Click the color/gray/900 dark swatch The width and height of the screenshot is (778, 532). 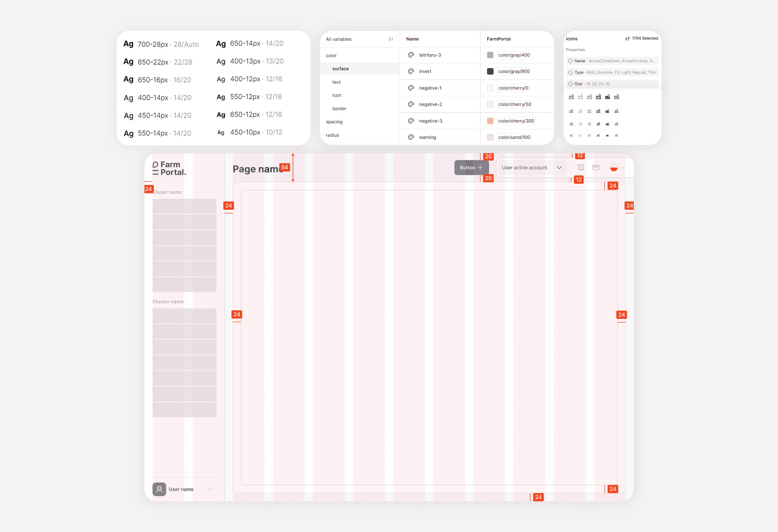490,71
